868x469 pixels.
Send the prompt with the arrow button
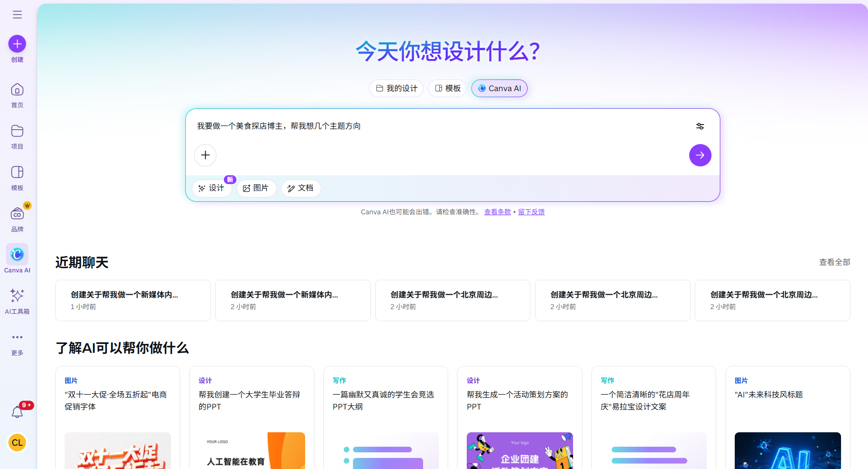700,155
